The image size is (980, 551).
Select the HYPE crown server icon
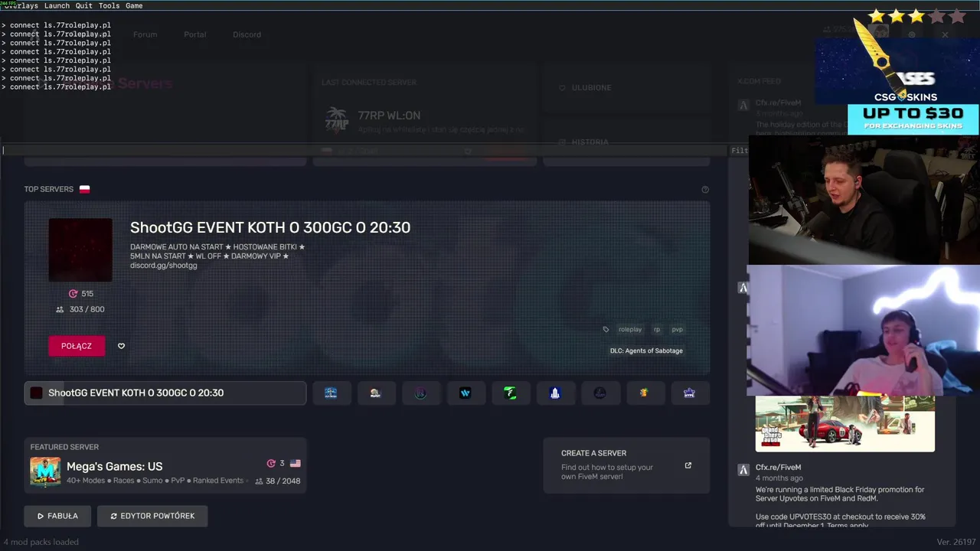point(689,393)
